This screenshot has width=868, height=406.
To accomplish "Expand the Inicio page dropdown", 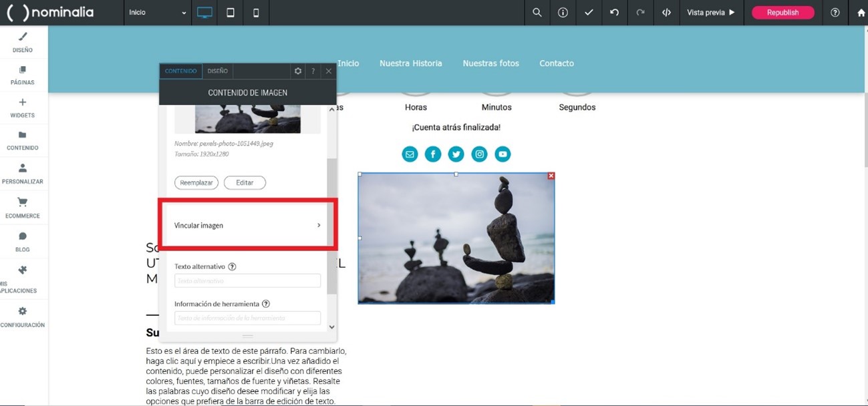I will [158, 13].
